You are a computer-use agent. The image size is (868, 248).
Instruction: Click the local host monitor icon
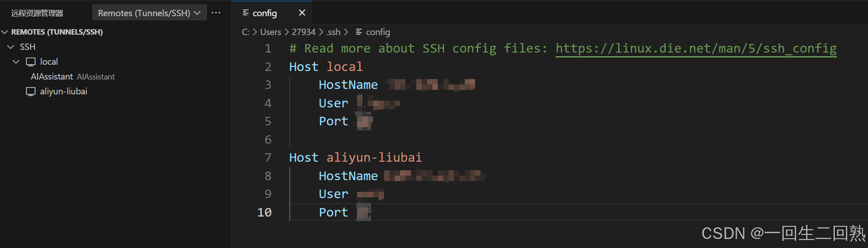pyautogui.click(x=31, y=62)
